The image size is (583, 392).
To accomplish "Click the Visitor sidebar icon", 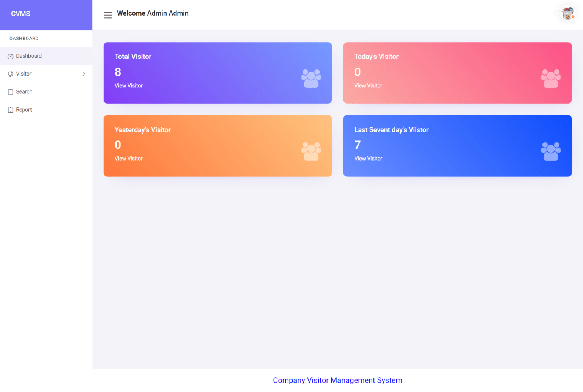I will point(10,74).
